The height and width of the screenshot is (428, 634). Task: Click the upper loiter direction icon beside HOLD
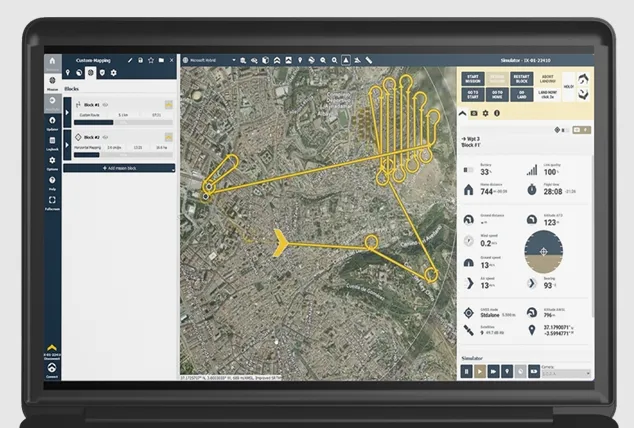pos(583,79)
